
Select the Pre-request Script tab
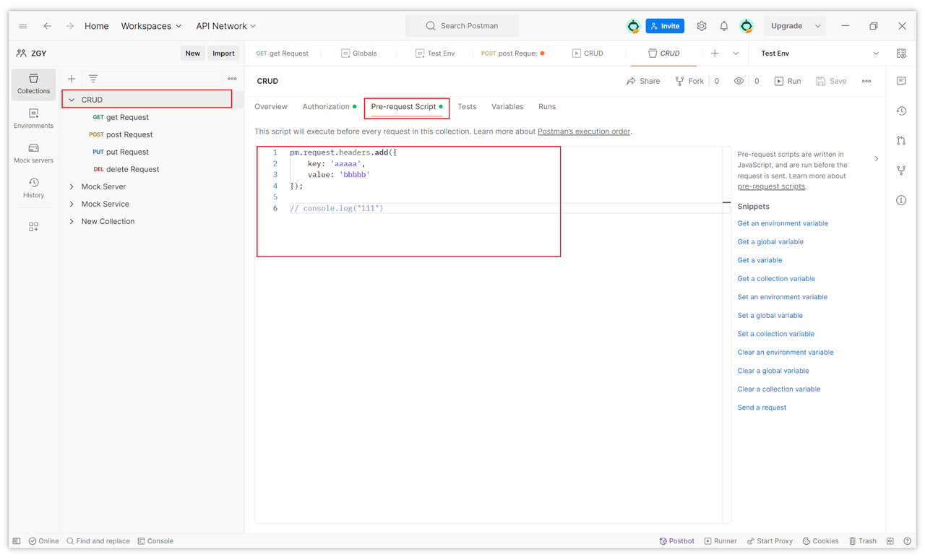pyautogui.click(x=407, y=107)
